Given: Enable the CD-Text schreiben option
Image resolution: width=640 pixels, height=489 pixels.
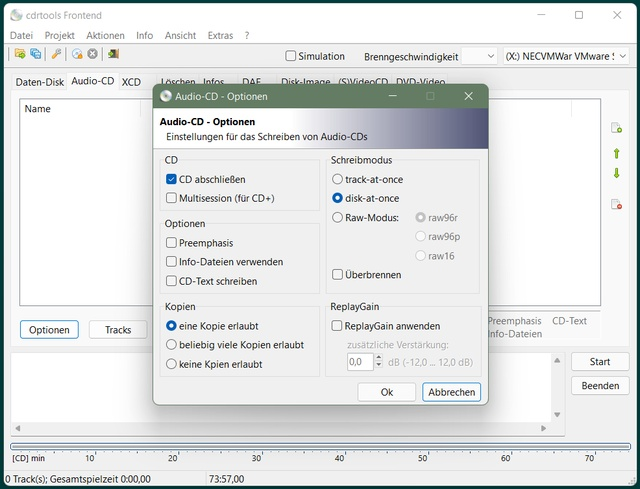Looking at the screenshot, I should click(172, 281).
